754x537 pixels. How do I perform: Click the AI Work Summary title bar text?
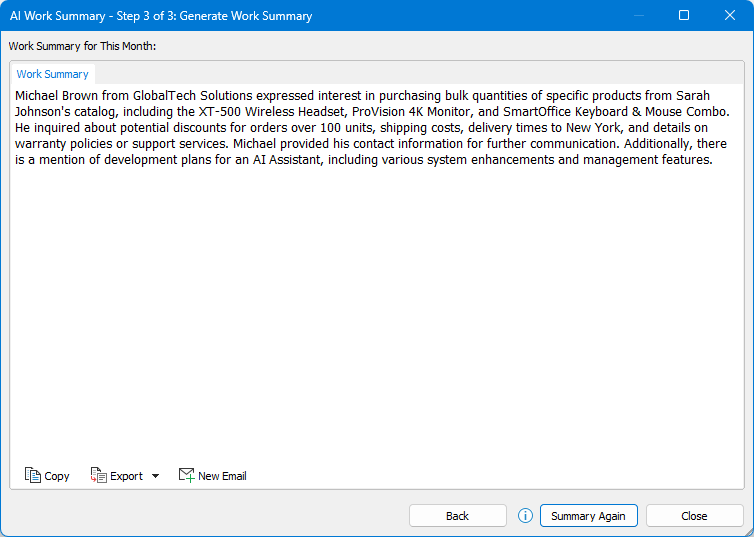(161, 16)
